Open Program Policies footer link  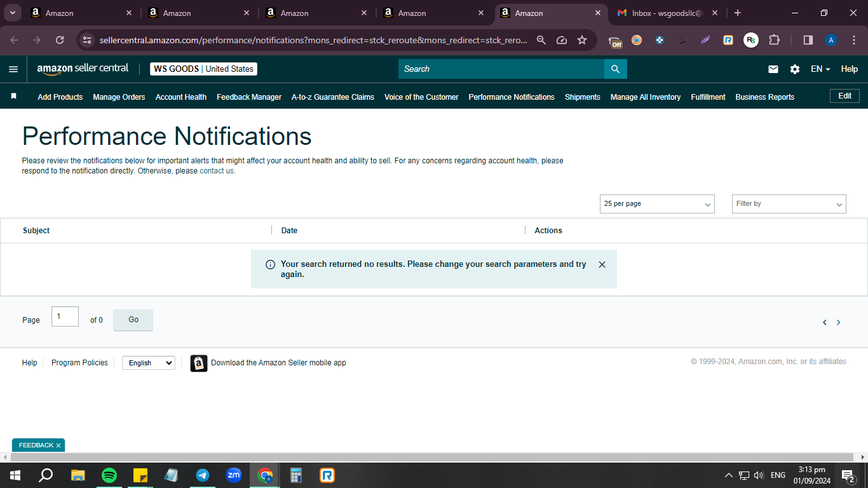tap(79, 363)
